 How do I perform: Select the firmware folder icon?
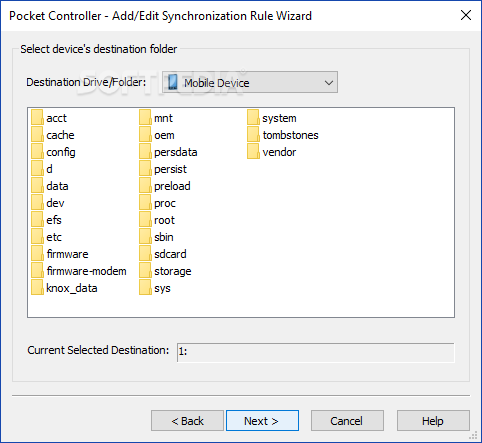click(x=37, y=254)
